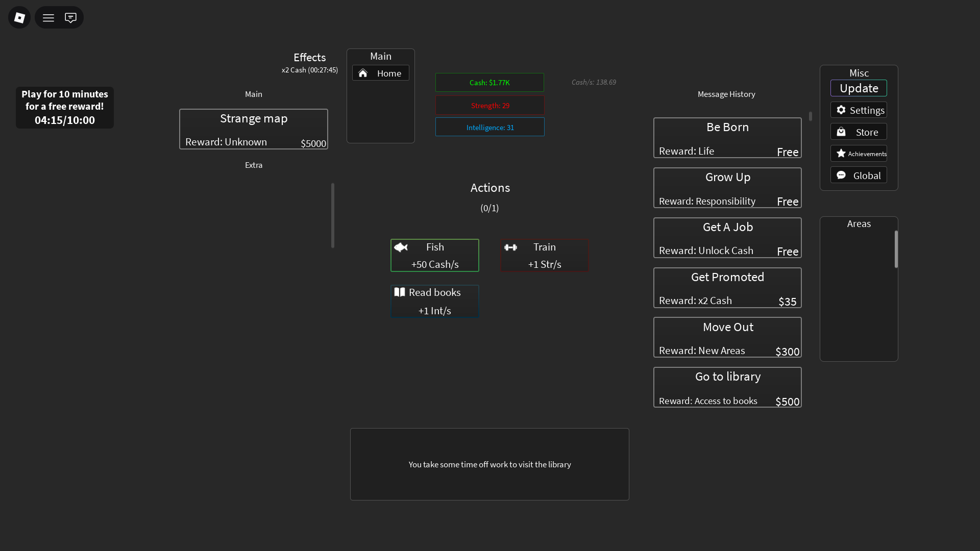Viewport: 980px width, 551px height.
Task: Click the Achievements star icon
Action: (x=841, y=154)
